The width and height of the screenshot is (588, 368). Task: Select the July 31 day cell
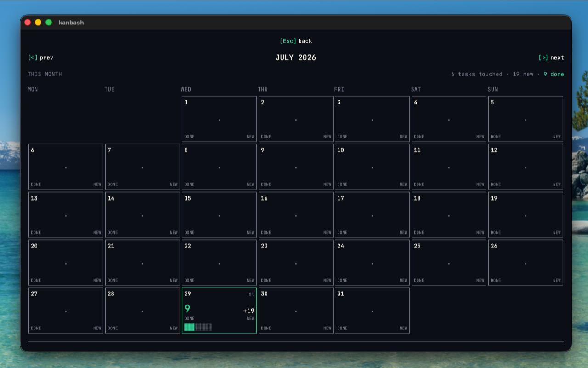[x=372, y=310]
